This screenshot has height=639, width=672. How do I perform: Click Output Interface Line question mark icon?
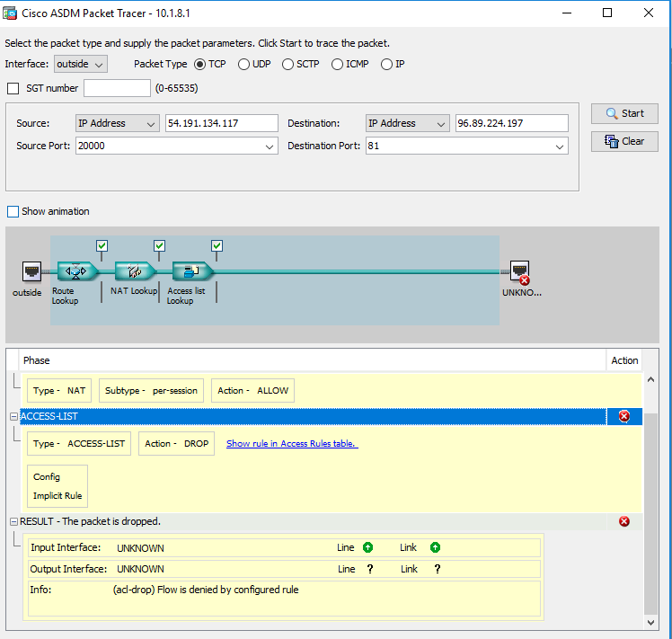(x=370, y=569)
